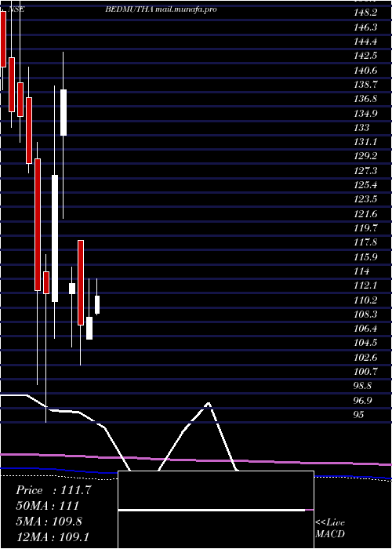Click the 102.6 price axis label

click(x=365, y=357)
